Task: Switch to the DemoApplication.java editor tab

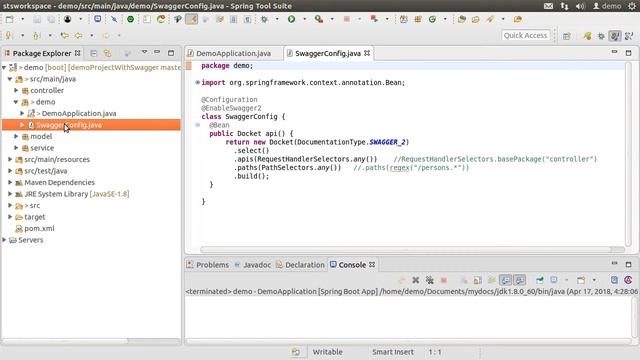Action: (233, 53)
